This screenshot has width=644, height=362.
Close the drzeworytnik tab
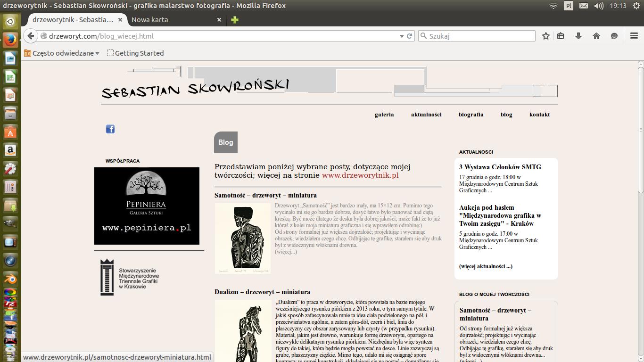coord(120,20)
